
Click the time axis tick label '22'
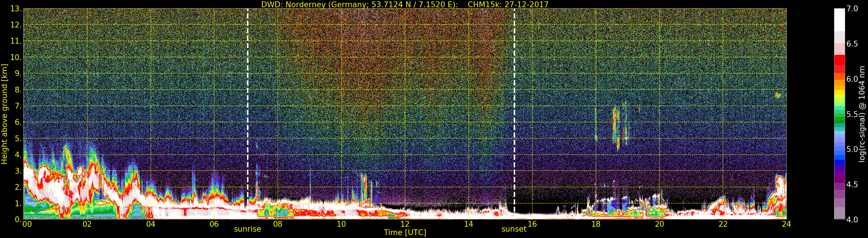coord(723,224)
